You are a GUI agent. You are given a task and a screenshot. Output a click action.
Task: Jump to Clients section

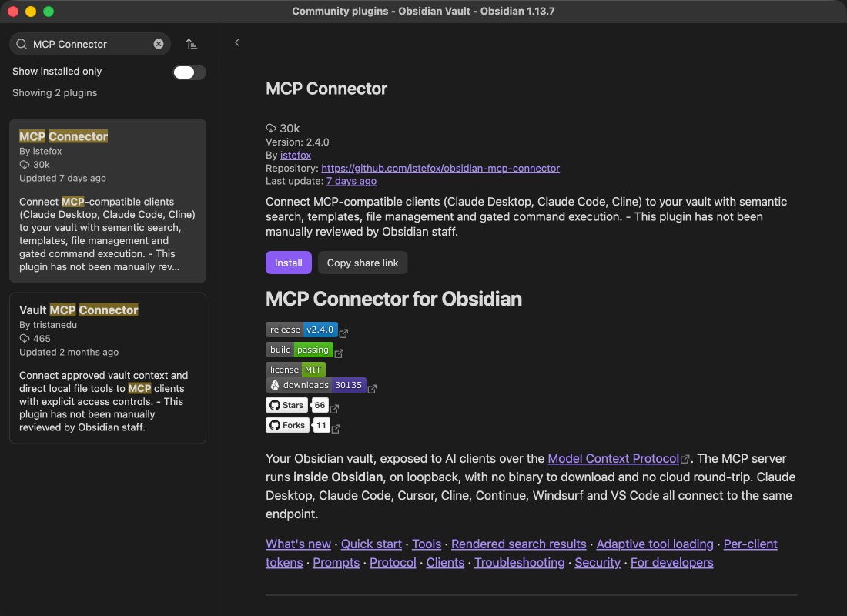tap(445, 563)
